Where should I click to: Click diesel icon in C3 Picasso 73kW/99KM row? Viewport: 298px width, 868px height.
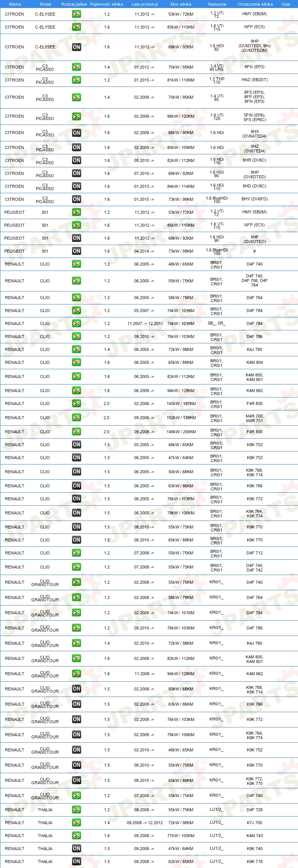pyautogui.click(x=77, y=199)
